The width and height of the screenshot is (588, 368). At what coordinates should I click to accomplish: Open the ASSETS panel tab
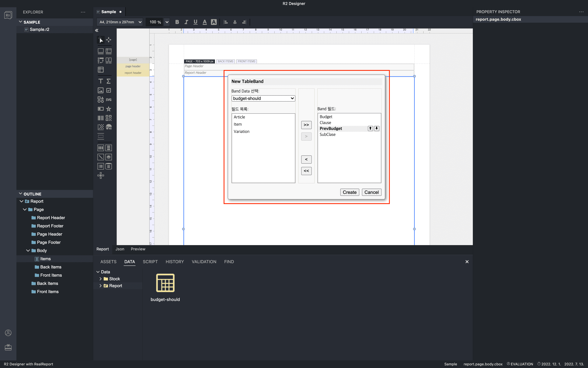click(x=108, y=262)
